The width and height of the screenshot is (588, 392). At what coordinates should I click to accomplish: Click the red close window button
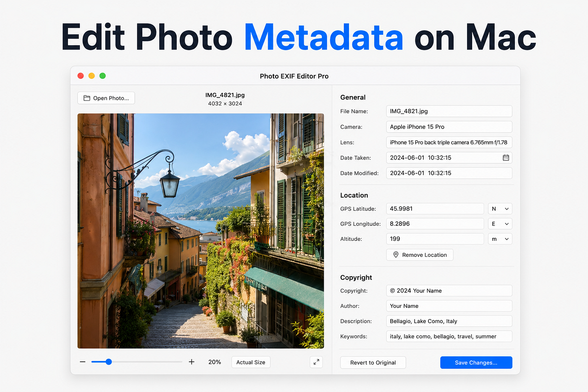pos(81,76)
